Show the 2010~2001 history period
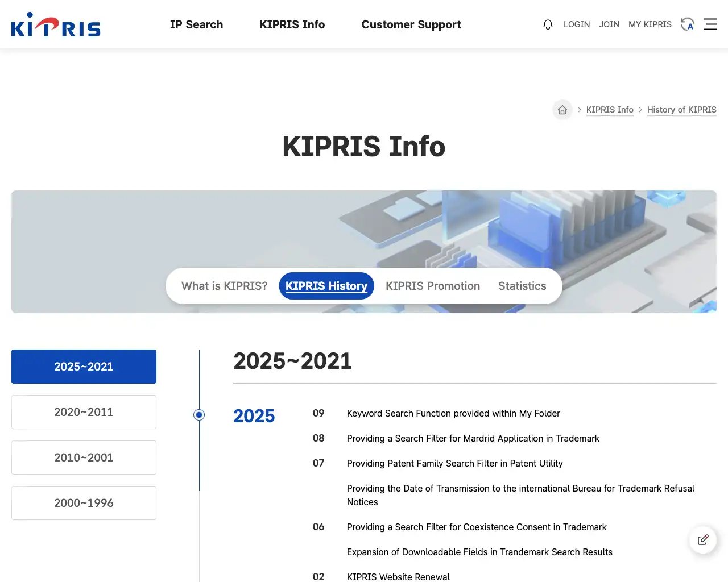The width and height of the screenshot is (728, 582). [84, 458]
